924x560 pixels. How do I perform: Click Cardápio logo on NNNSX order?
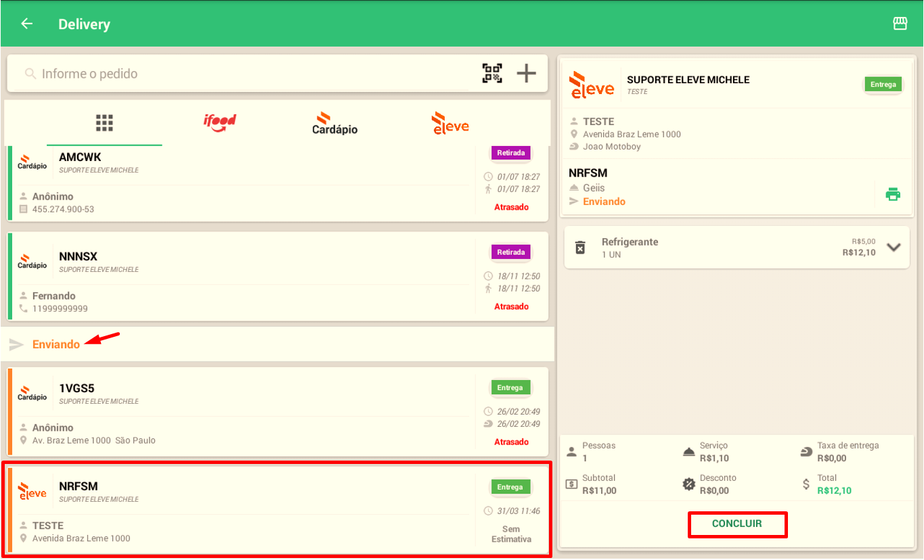point(32,262)
